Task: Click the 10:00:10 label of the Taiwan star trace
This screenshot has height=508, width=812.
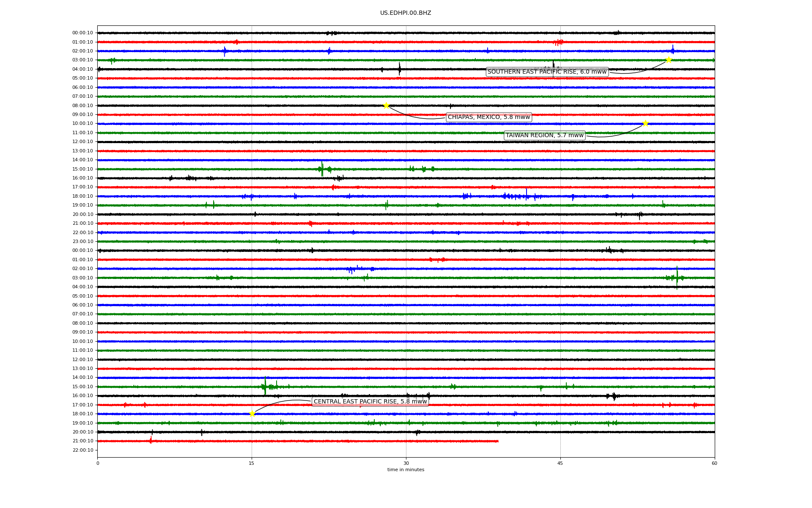Action: tap(82, 124)
